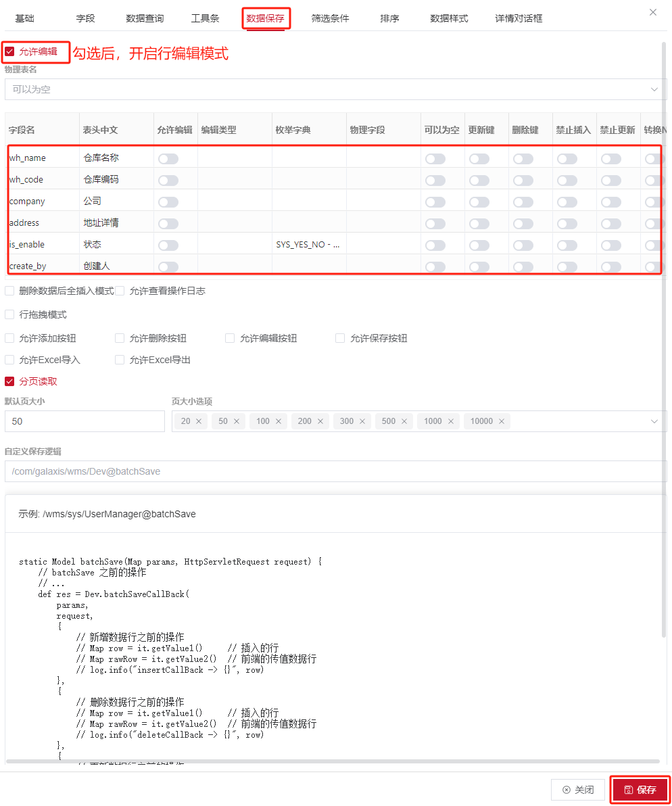
Task: Toggle 禁止插入 switch for address row
Action: coord(567,224)
